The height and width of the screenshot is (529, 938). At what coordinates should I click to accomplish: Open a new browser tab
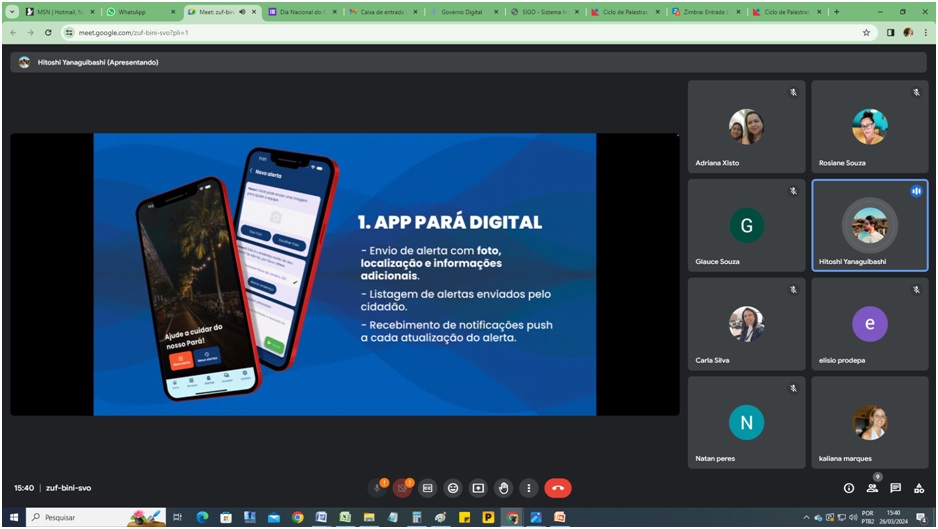836,12
